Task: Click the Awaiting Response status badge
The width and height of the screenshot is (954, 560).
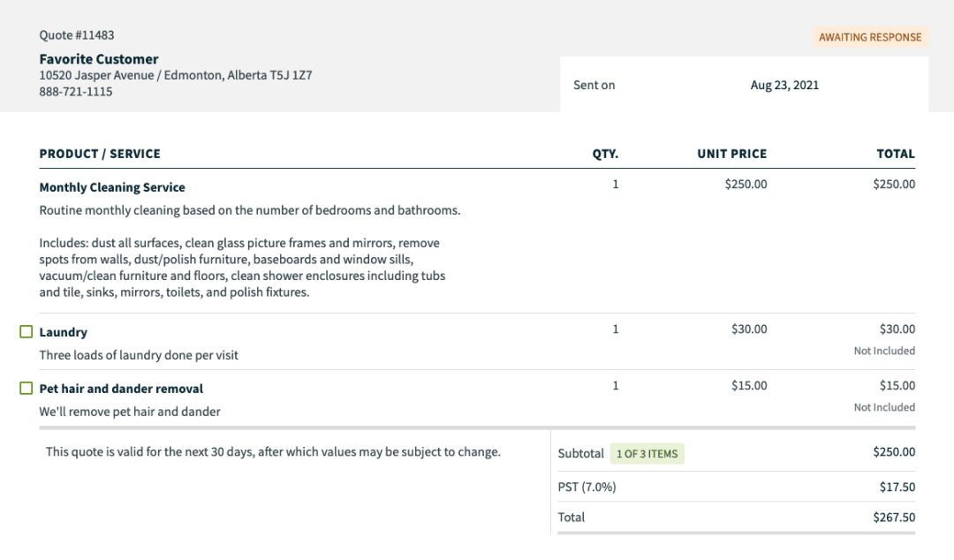Action: coord(870,37)
